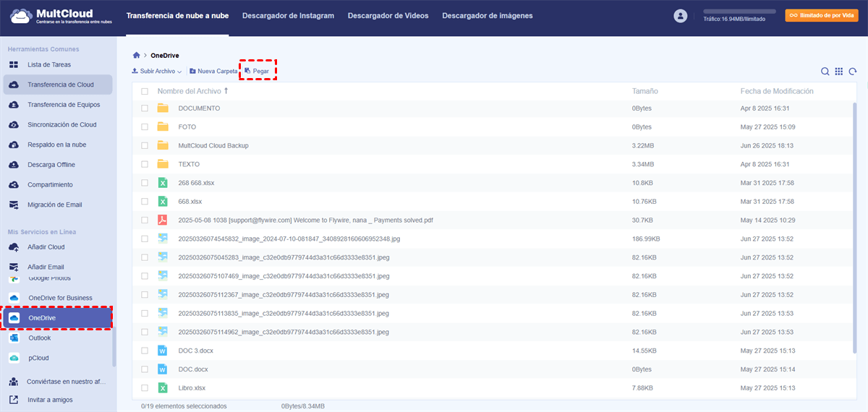Sort by Fecha de Modificación header
The height and width of the screenshot is (412, 868).
pyautogui.click(x=777, y=91)
